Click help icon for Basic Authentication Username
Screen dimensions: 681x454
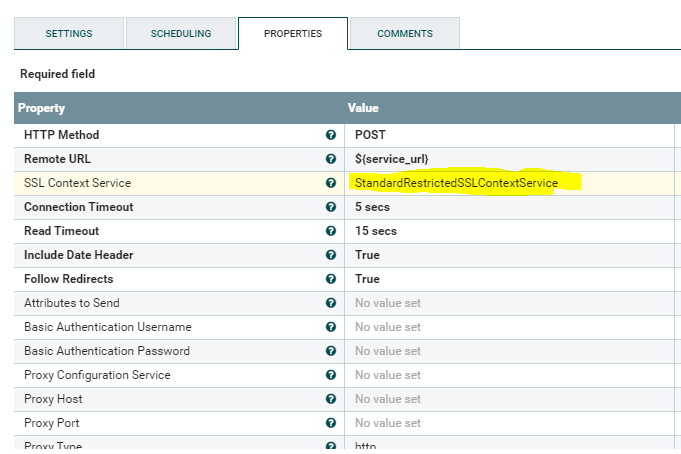click(x=330, y=327)
